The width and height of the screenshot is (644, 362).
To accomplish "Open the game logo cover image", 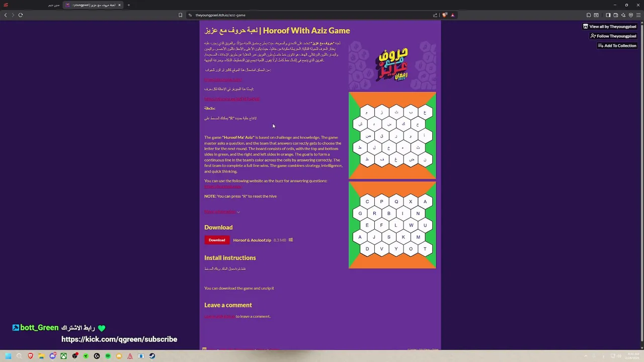I will pos(392,64).
